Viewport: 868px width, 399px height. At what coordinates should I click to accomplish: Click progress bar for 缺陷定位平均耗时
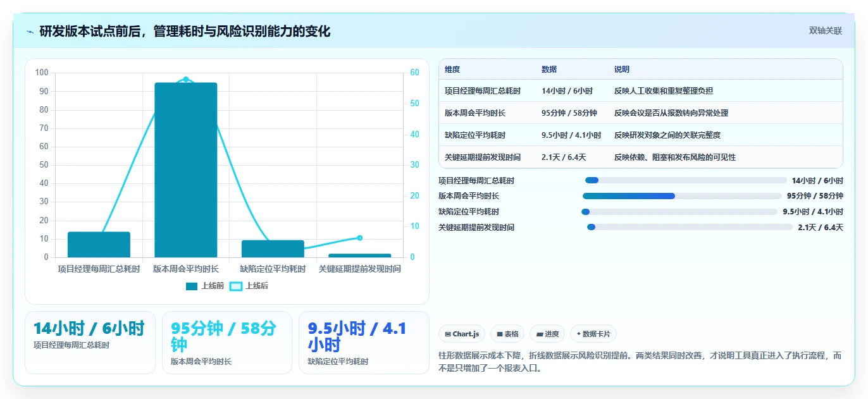(x=679, y=212)
